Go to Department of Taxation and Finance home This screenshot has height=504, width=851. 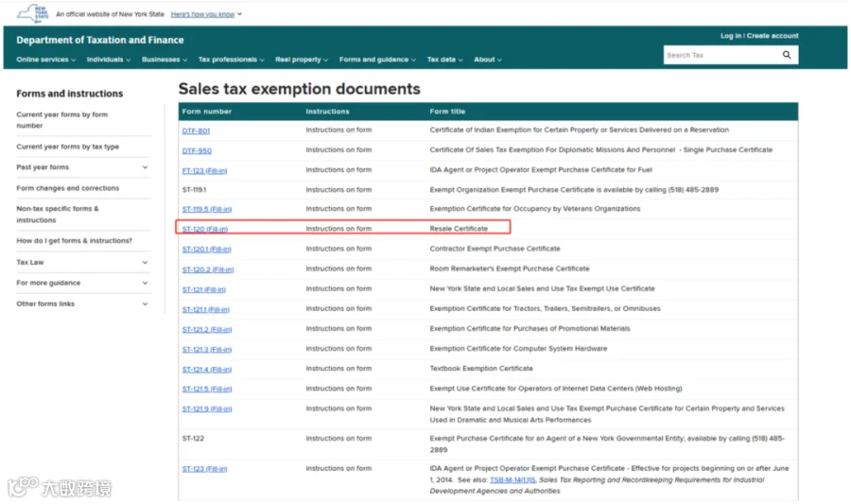click(x=100, y=40)
